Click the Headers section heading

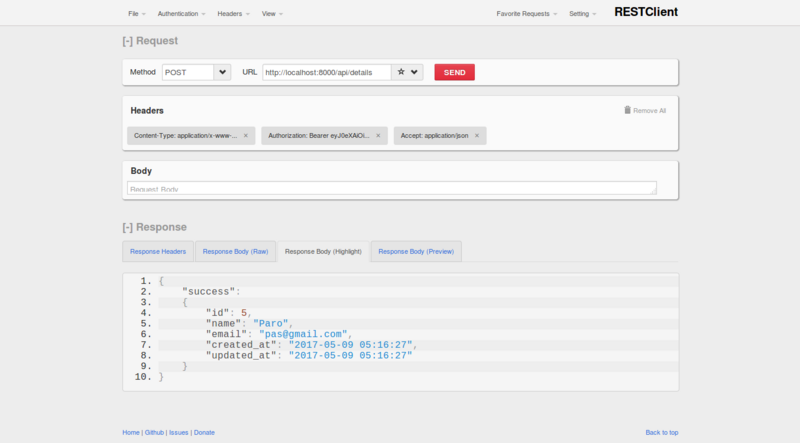pos(147,111)
